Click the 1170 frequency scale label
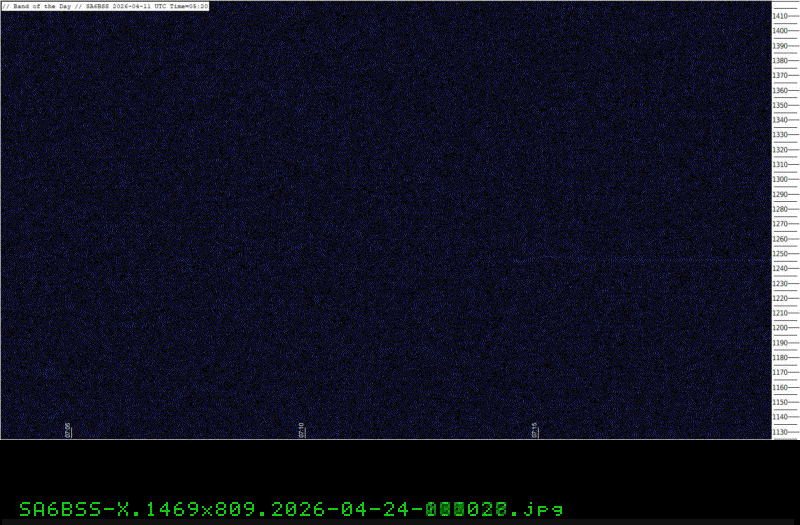 click(780, 372)
